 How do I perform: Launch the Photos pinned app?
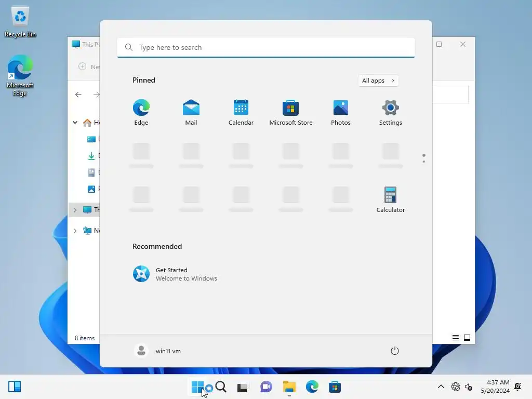(341, 113)
